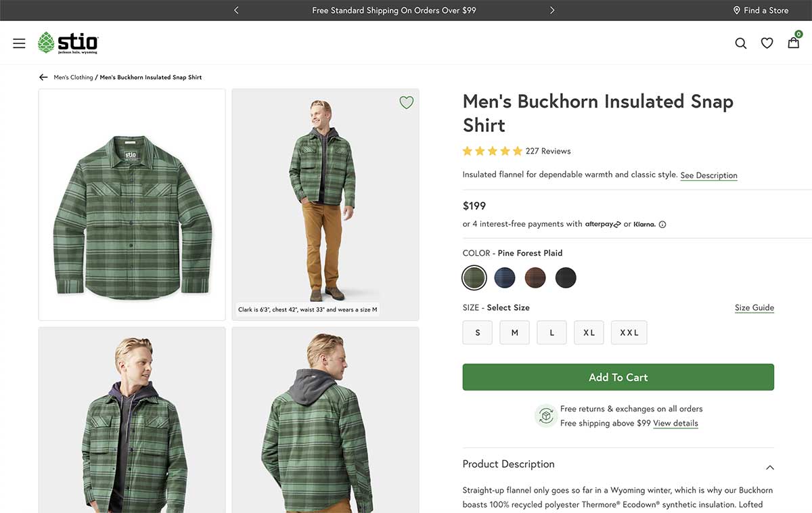The image size is (812, 513).
Task: Show previous promo banner message
Action: point(236,10)
